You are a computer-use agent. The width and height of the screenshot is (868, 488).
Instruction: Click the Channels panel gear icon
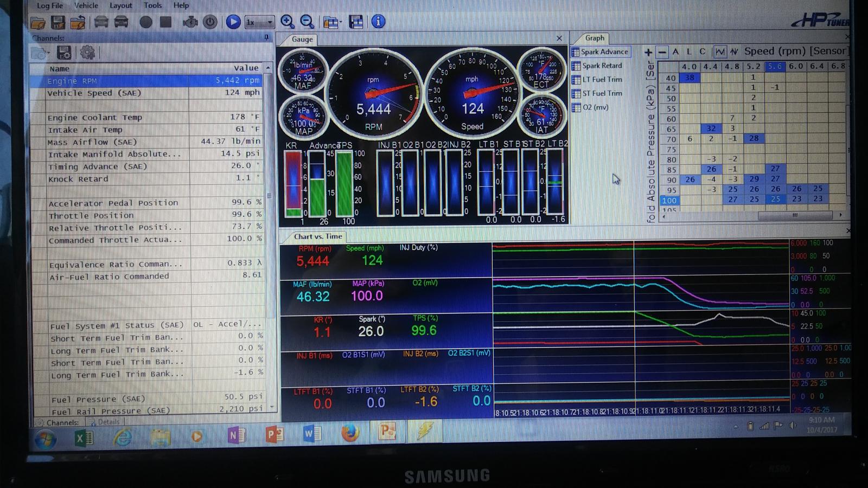[x=87, y=53]
